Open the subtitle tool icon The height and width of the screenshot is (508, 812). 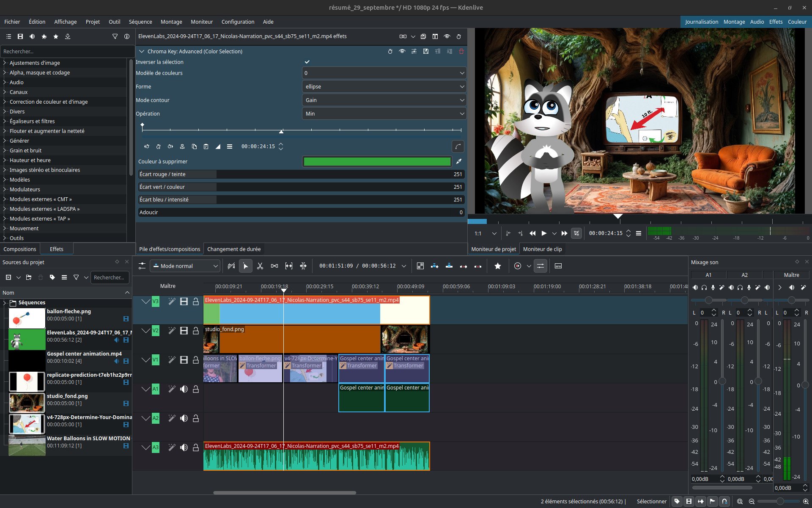point(558,266)
